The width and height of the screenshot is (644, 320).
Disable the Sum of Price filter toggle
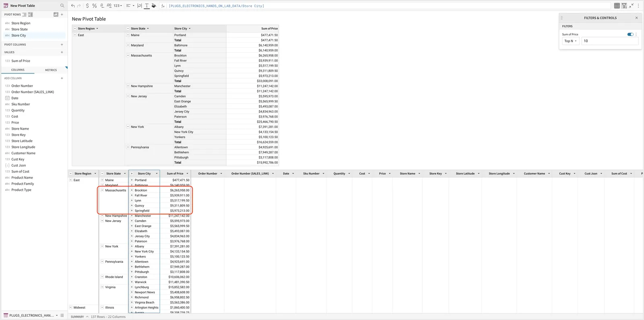[630, 34]
